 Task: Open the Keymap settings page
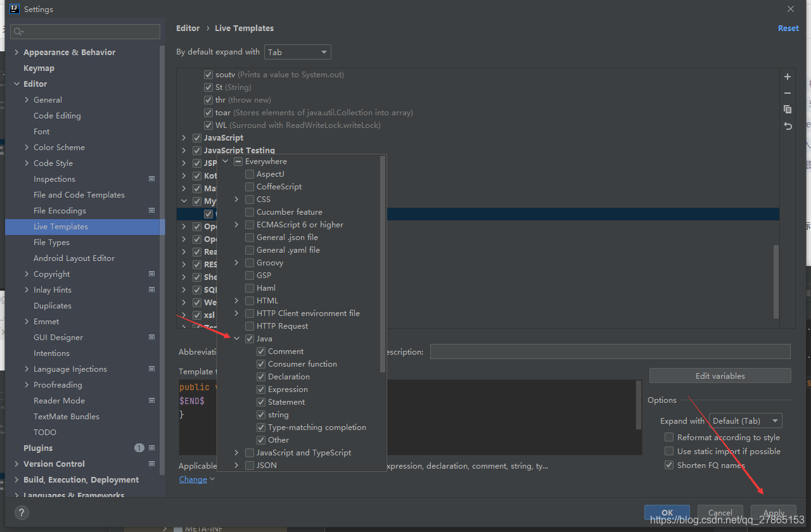(39, 68)
